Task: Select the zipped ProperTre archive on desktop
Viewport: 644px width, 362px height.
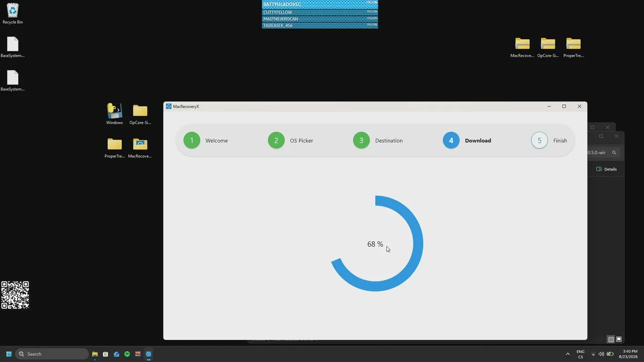Action: point(574,47)
